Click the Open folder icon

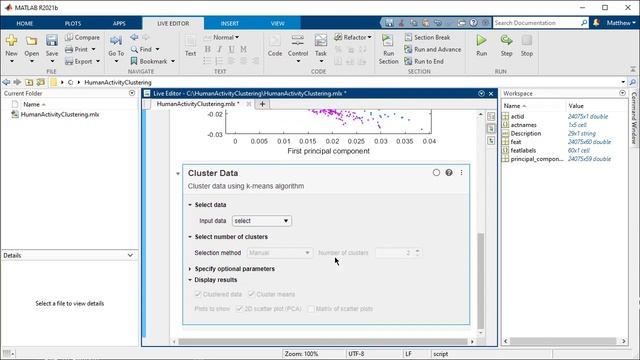[31, 41]
